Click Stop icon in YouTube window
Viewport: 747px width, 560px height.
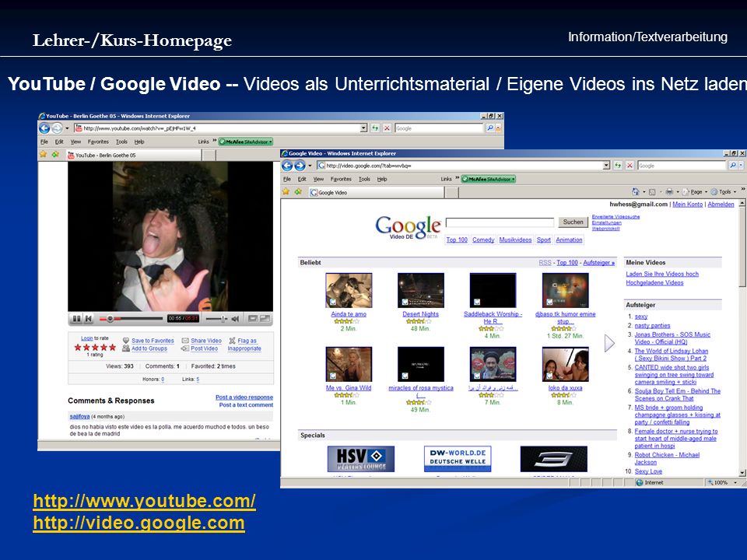tap(387, 128)
